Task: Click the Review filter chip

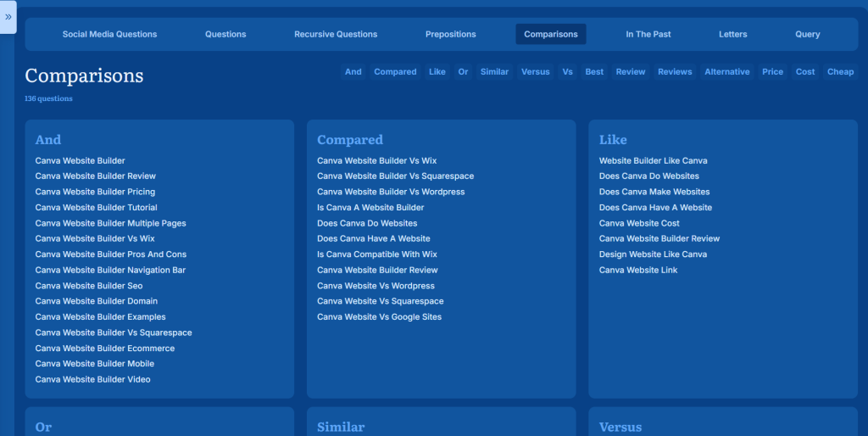Action: [631, 72]
